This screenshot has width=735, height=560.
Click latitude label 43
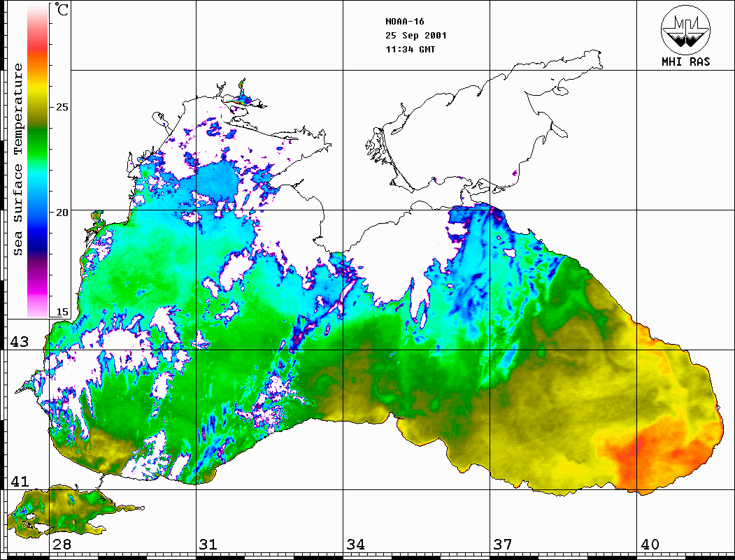click(x=20, y=342)
